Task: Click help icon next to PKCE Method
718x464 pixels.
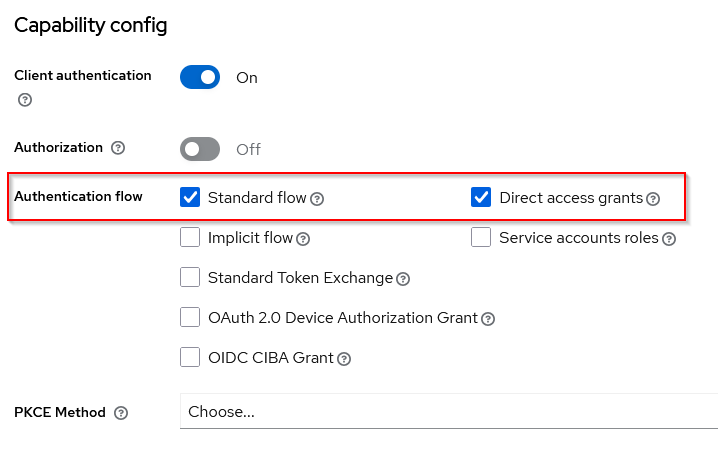Action: coord(121,413)
